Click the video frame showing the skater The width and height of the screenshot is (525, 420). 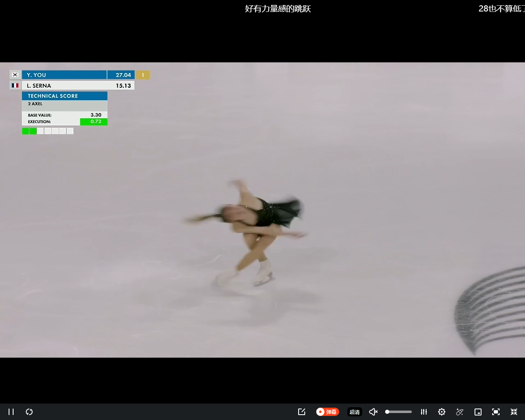[262, 210]
